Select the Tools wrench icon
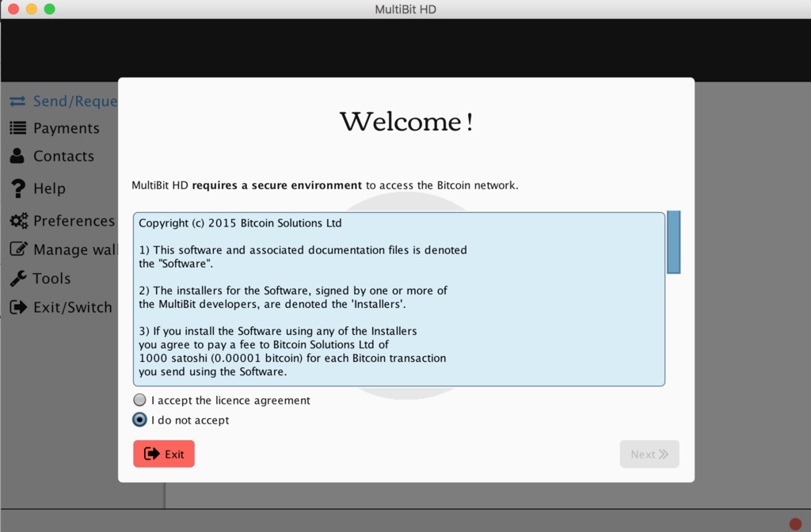The height and width of the screenshot is (532, 811). point(18,278)
